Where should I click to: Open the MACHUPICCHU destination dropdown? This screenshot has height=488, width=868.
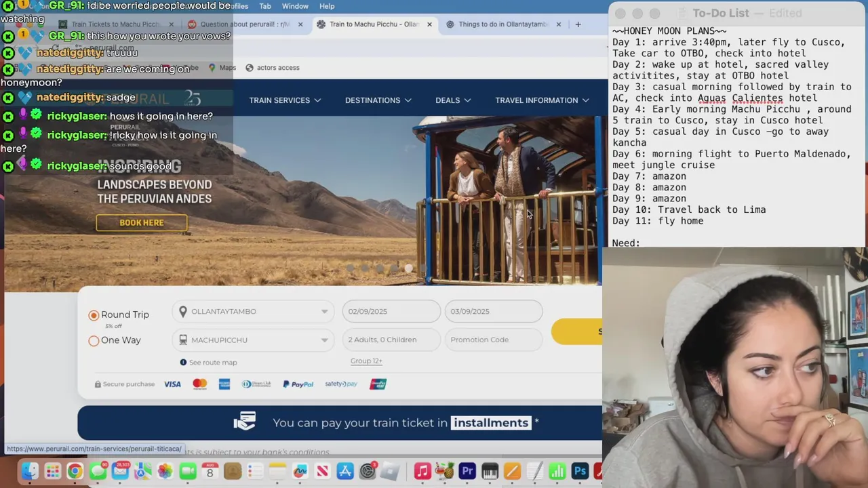tap(253, 340)
